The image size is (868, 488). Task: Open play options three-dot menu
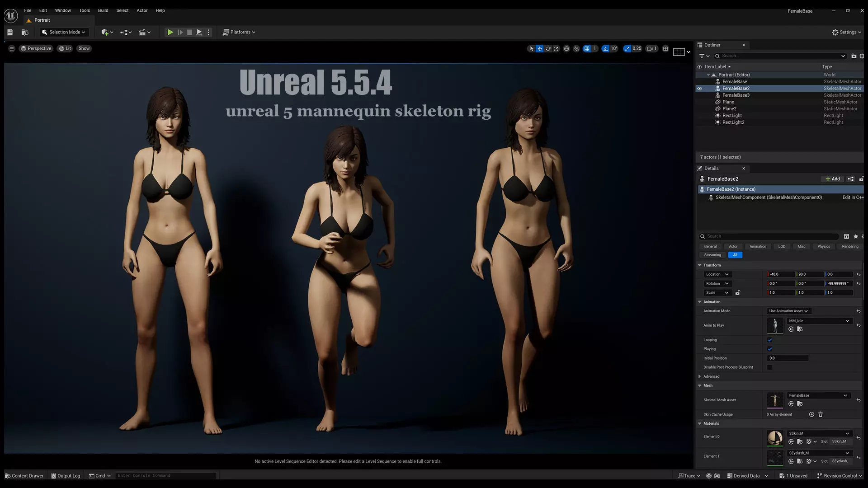[208, 32]
